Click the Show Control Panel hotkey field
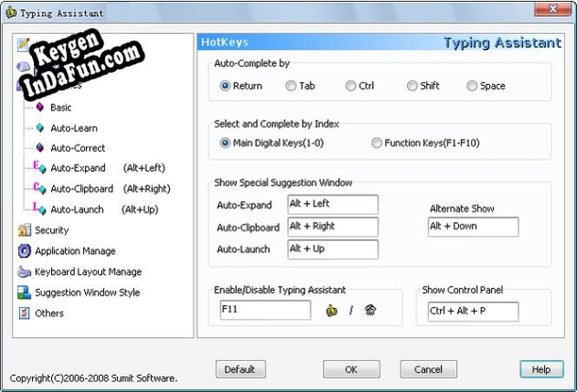Image resolution: width=577 pixels, height=392 pixels. [x=474, y=312]
